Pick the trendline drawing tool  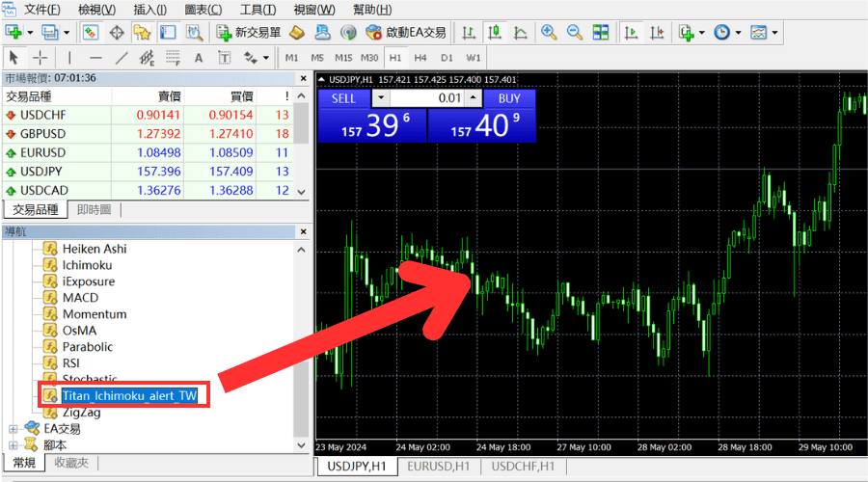pos(121,58)
